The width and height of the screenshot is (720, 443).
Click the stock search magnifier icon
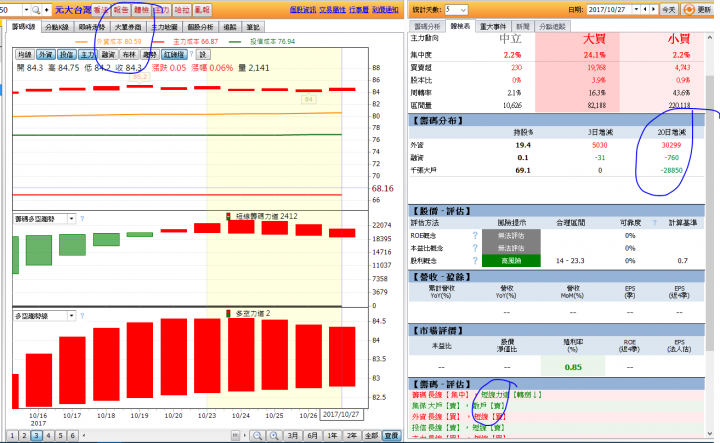click(35, 10)
